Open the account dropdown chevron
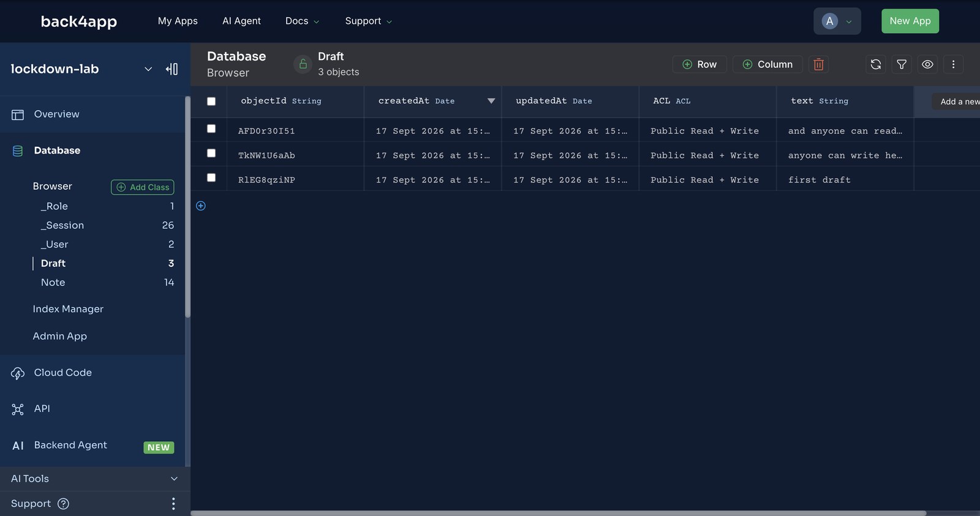The height and width of the screenshot is (516, 980). [849, 22]
